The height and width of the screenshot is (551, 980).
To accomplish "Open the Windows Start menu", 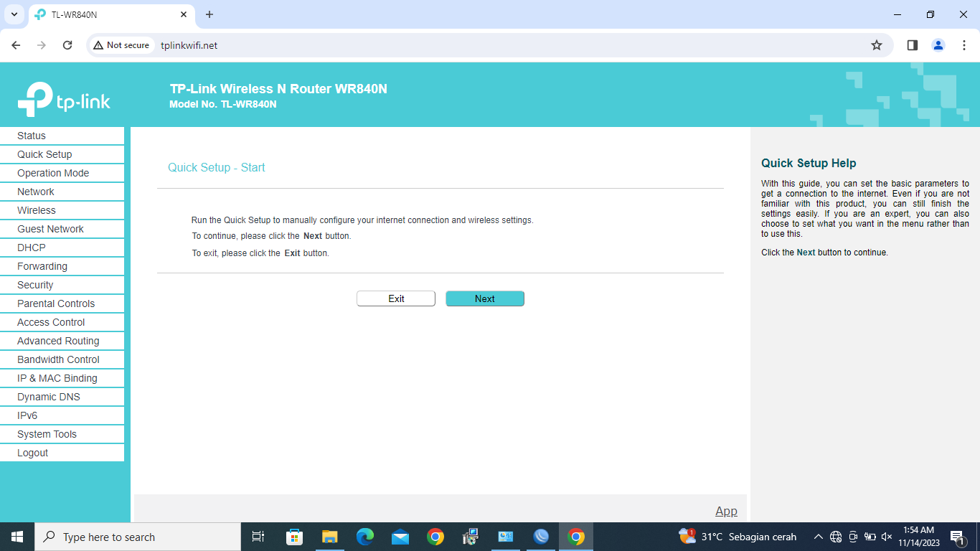I will coord(17,537).
